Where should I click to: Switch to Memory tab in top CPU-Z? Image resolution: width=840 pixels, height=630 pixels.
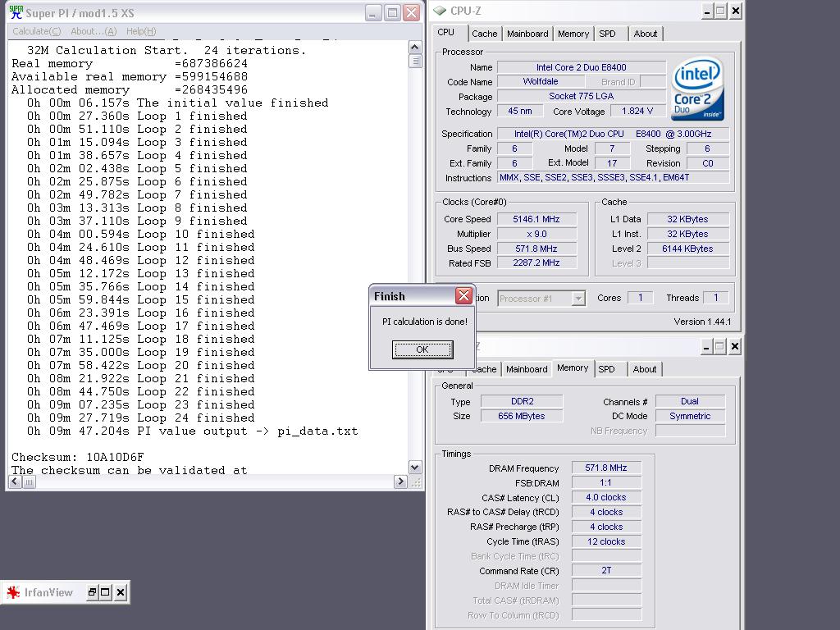click(573, 34)
